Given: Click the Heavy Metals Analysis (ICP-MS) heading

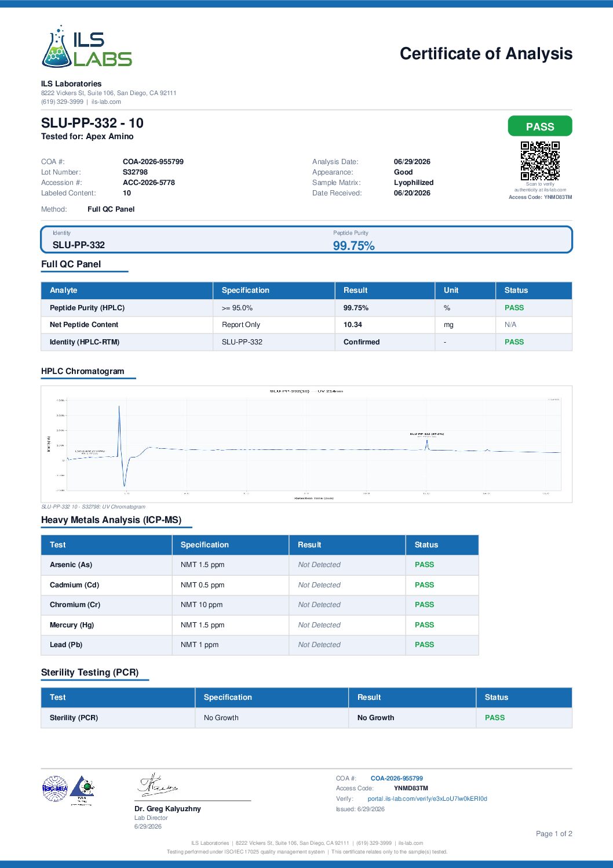Looking at the screenshot, I should [111, 520].
